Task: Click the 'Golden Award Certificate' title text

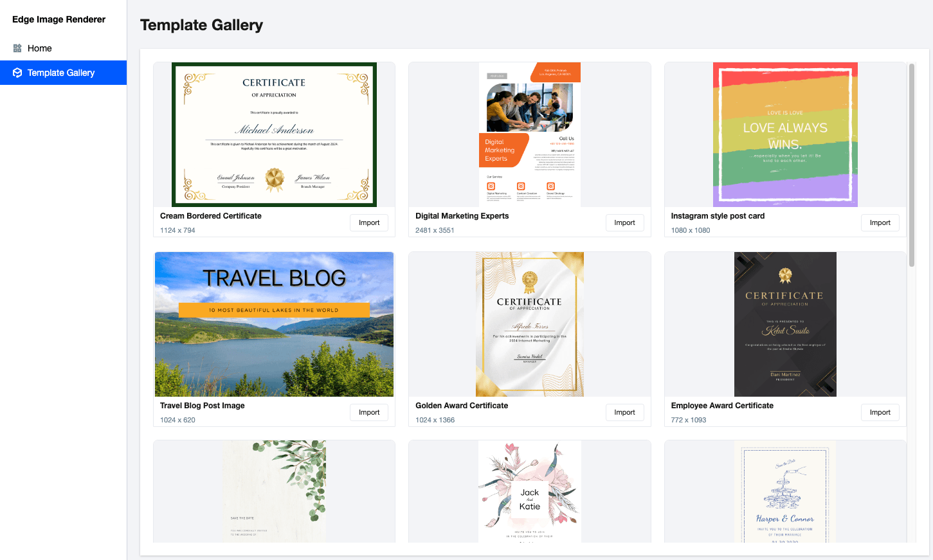Action: [462, 406]
